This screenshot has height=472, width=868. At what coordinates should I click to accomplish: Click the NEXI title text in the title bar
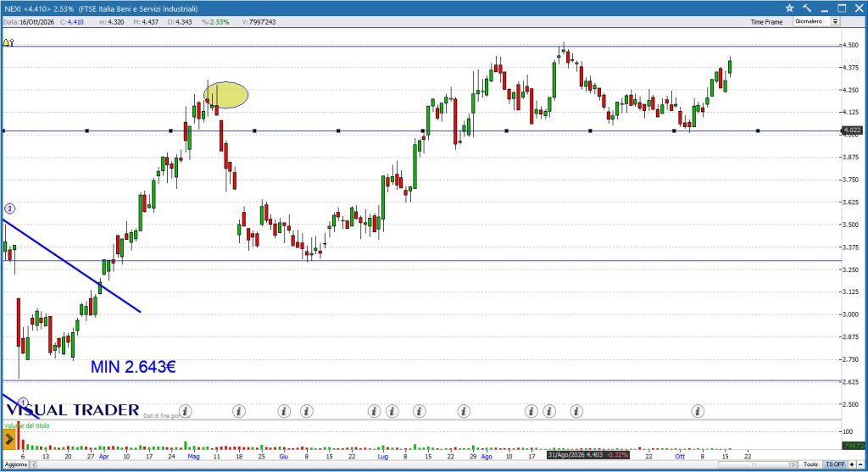(x=101, y=8)
